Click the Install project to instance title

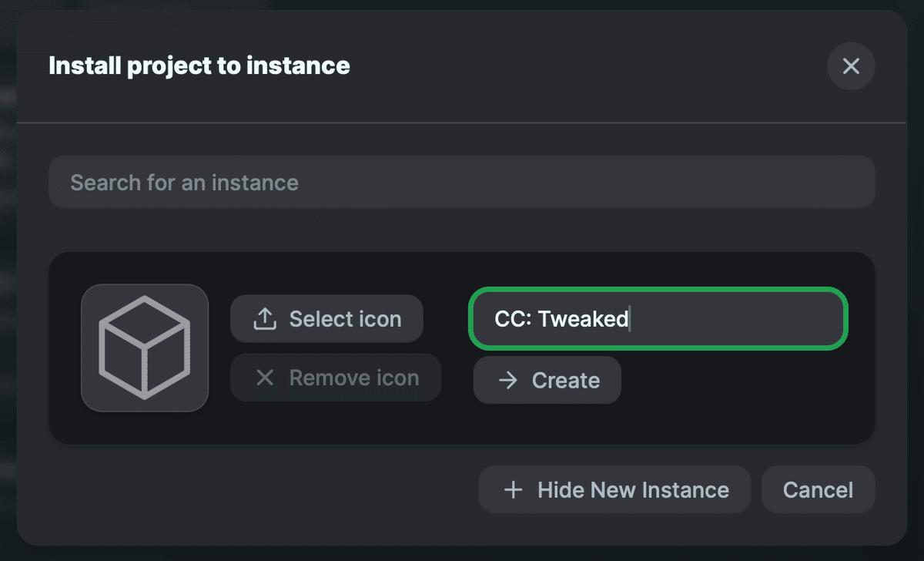[199, 66]
